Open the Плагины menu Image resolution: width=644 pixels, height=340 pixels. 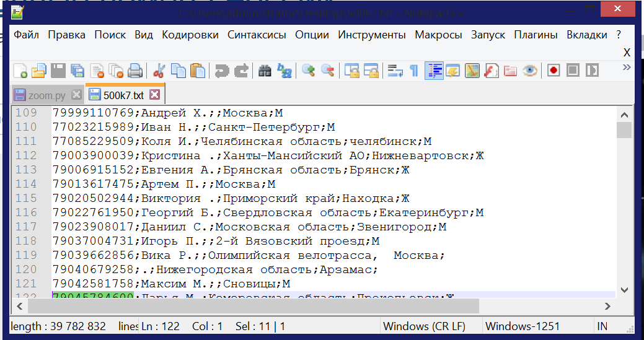(x=536, y=35)
